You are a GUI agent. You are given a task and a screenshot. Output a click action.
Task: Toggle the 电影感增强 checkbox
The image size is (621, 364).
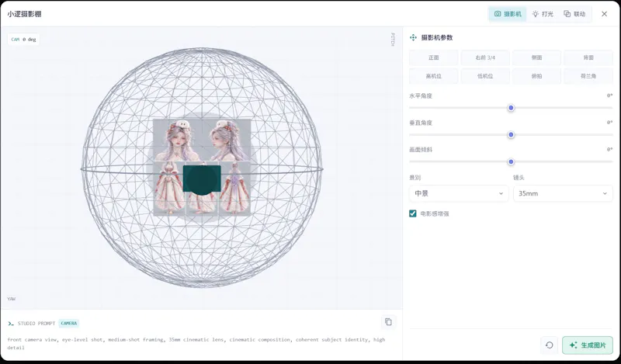(x=413, y=213)
